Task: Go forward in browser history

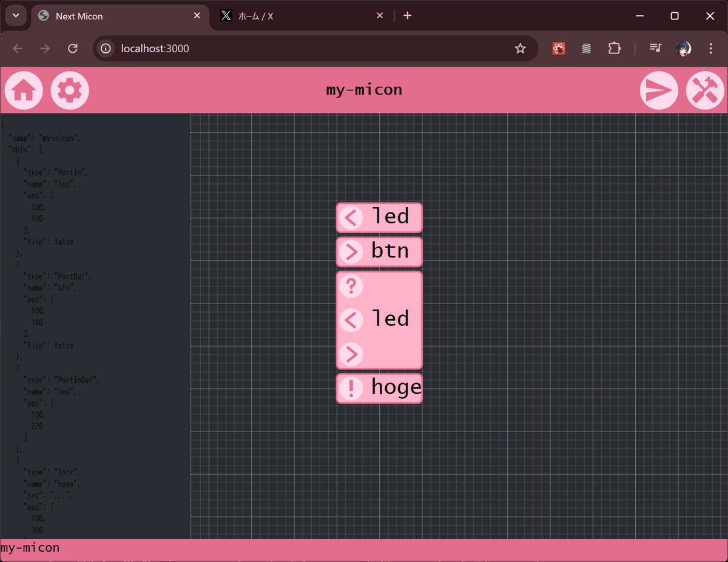Action: point(45,49)
